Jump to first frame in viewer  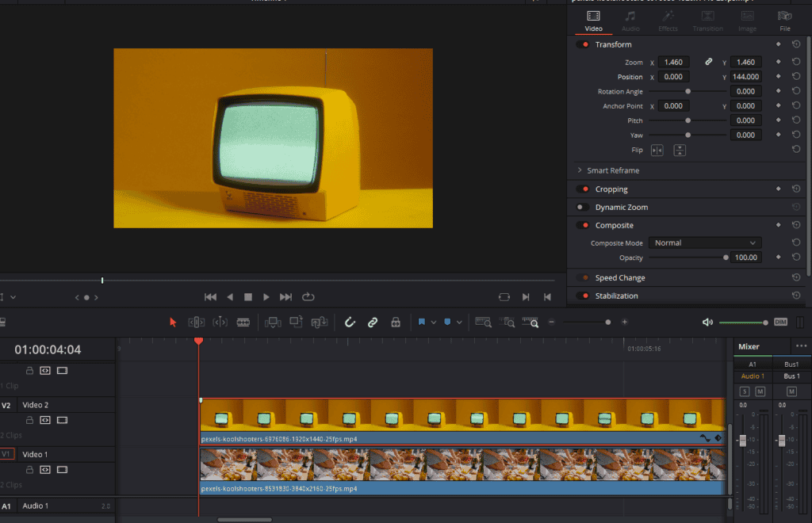210,297
